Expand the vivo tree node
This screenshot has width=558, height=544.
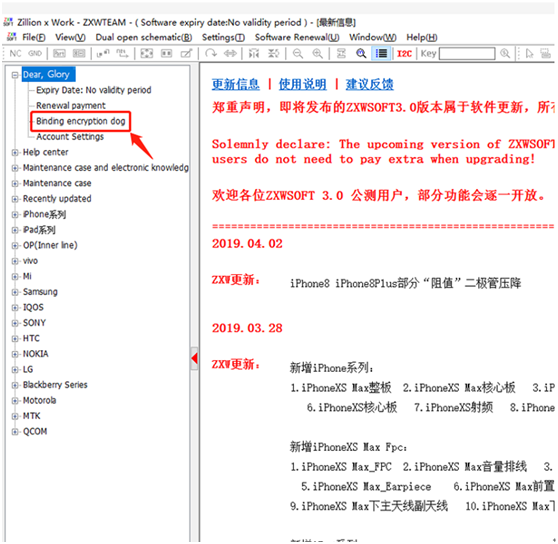[x=15, y=261]
